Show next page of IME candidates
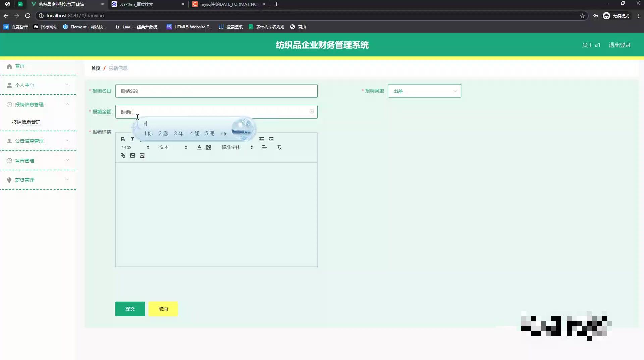The image size is (644, 360). (225, 134)
